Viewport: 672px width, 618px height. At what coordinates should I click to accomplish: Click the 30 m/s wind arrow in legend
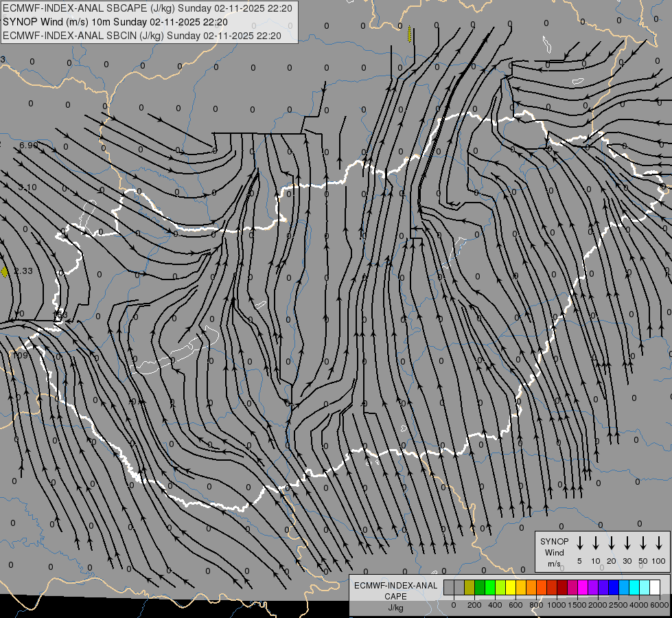tap(627, 543)
